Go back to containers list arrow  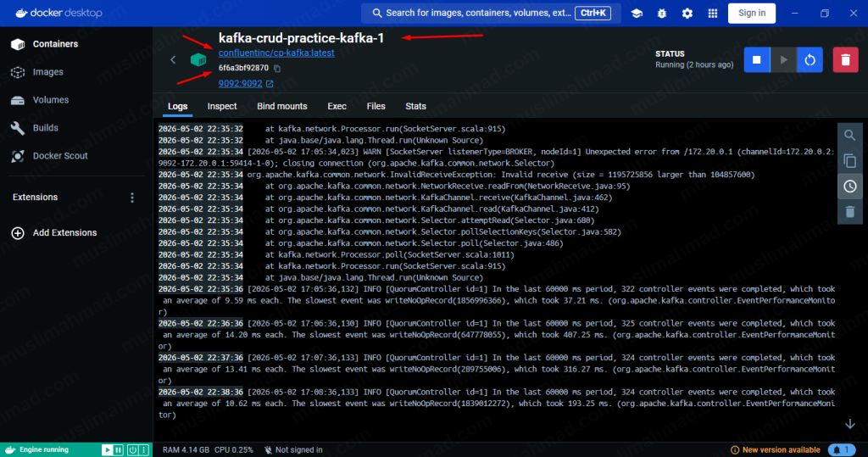tap(173, 60)
